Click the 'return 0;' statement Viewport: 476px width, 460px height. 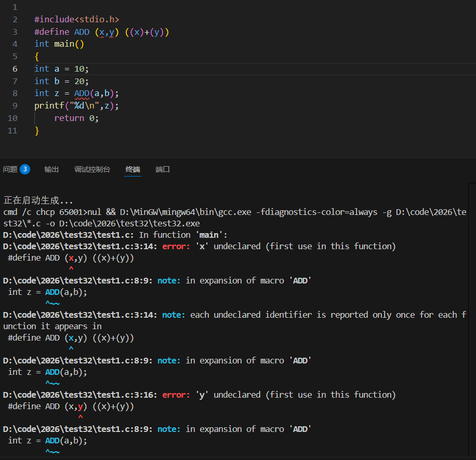[76, 118]
